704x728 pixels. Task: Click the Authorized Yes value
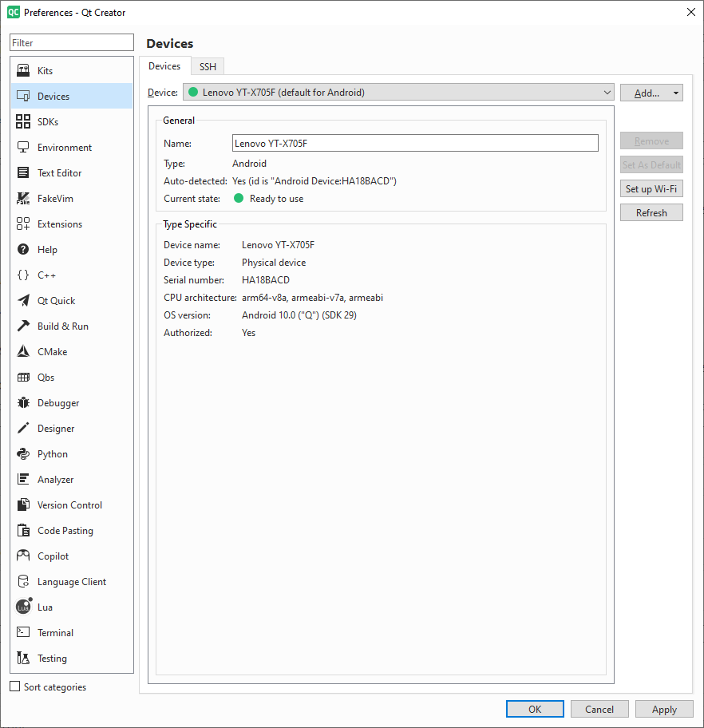point(248,333)
